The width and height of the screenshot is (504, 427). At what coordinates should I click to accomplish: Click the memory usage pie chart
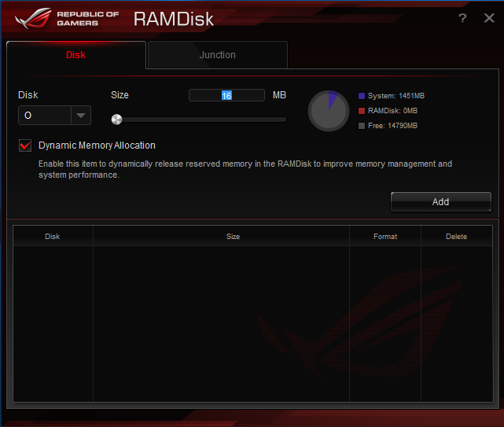pos(329,111)
